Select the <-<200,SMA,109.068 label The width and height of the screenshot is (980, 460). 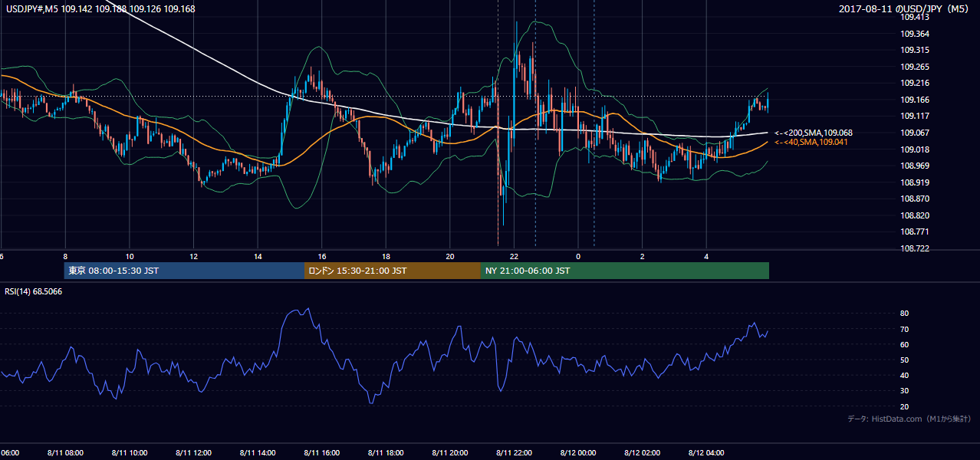814,133
